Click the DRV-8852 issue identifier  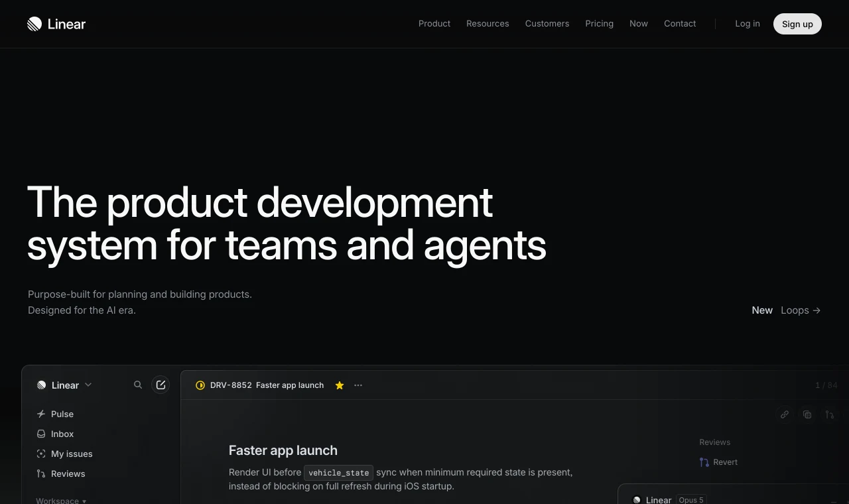(x=231, y=385)
